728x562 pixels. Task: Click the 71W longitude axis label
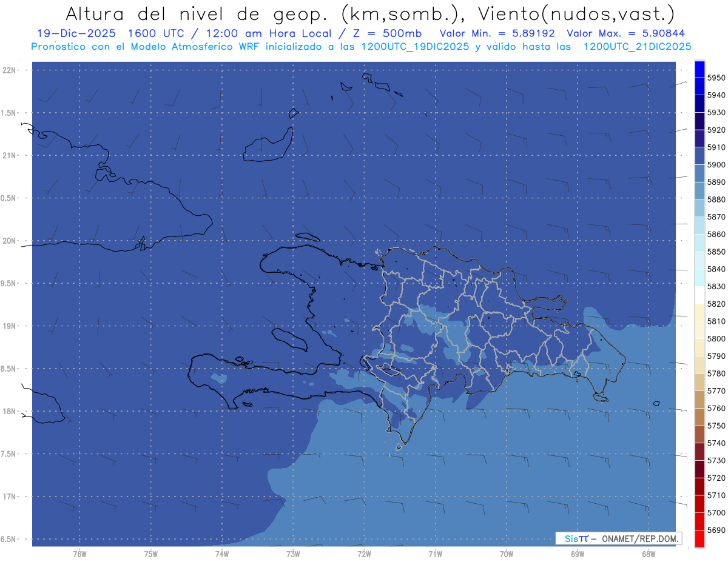435,554
